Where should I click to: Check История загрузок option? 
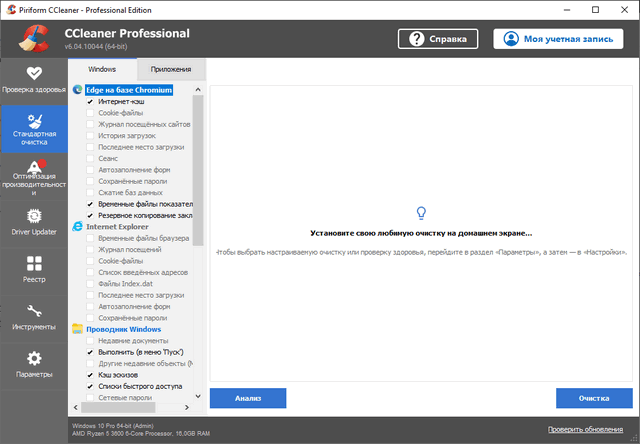point(90,136)
